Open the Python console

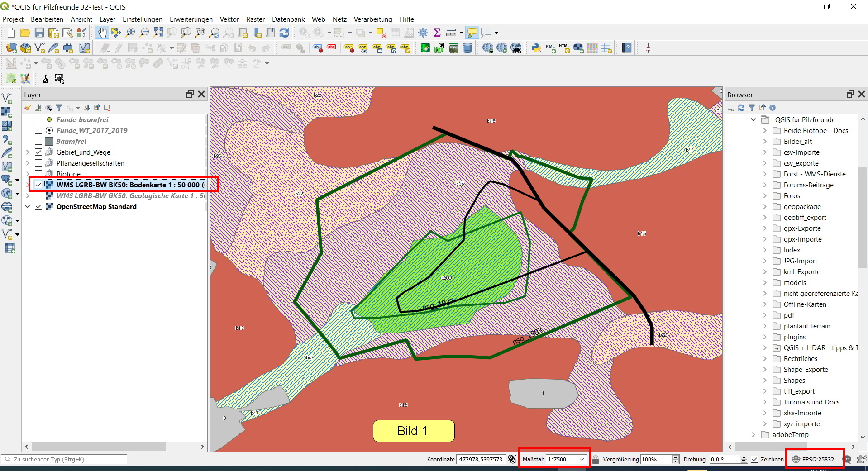[536, 48]
